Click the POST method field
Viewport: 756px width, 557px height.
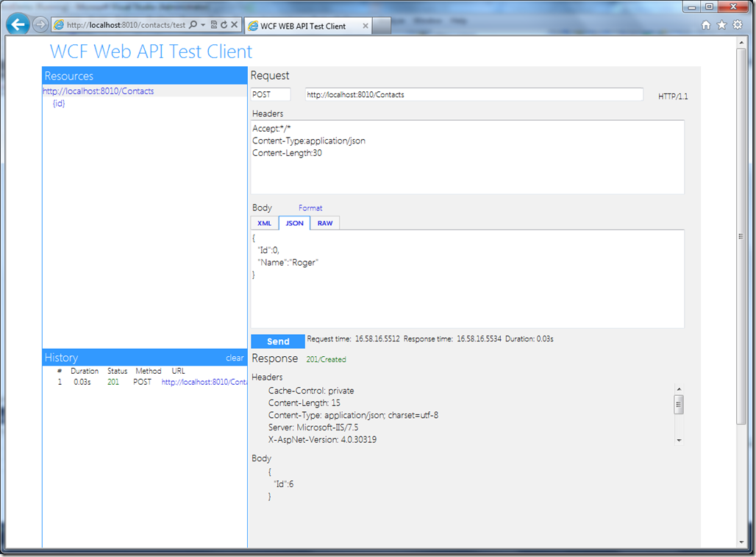[271, 94]
